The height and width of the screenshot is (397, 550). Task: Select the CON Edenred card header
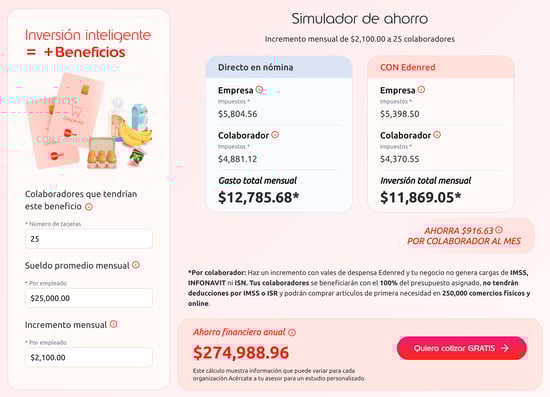click(441, 67)
